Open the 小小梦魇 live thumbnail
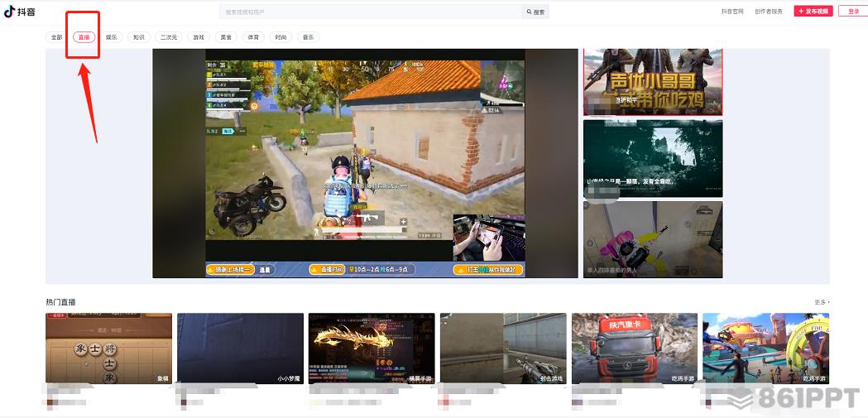868x418 pixels. pyautogui.click(x=240, y=348)
